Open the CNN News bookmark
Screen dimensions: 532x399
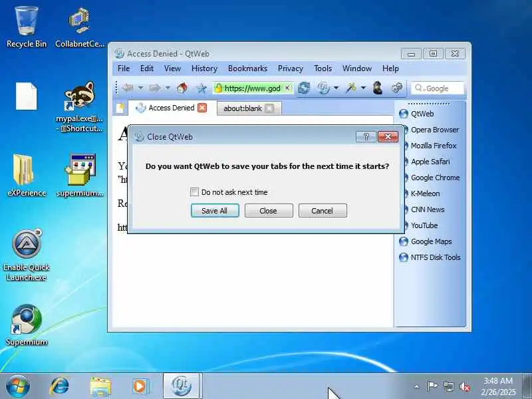pyautogui.click(x=428, y=209)
